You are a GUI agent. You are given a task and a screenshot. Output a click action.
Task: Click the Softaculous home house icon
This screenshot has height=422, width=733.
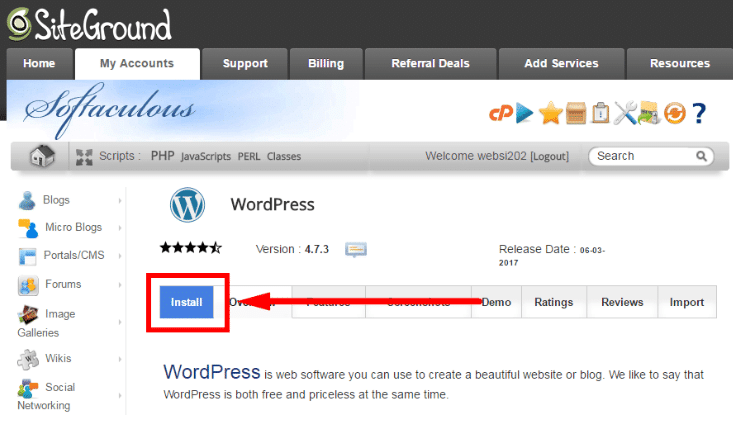pyautogui.click(x=42, y=156)
